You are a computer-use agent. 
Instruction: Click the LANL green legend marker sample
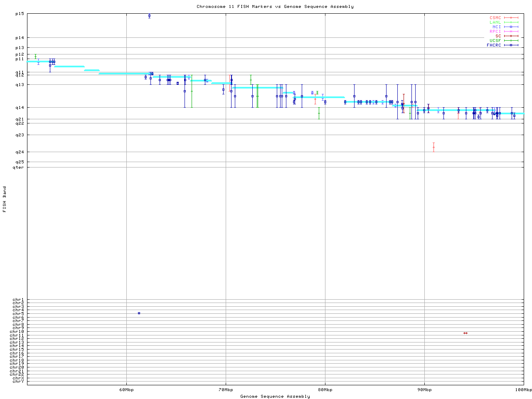coord(511,22)
